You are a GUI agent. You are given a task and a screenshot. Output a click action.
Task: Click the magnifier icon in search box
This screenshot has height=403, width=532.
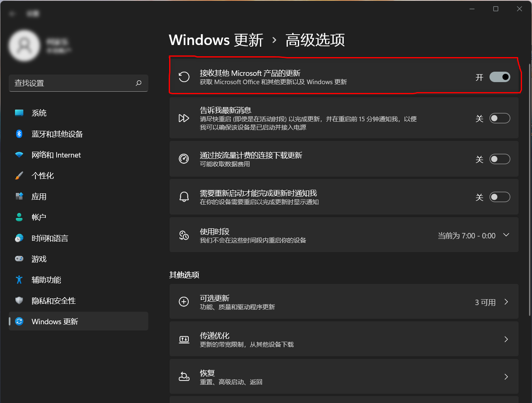[139, 83]
